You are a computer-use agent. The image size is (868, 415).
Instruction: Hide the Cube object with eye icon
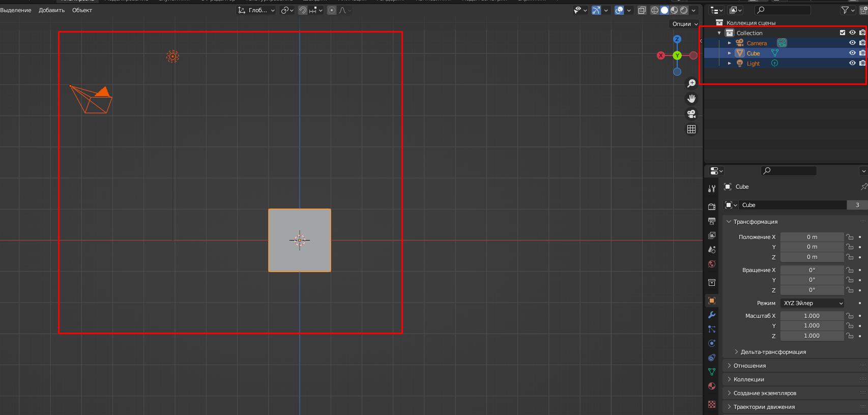tap(852, 53)
